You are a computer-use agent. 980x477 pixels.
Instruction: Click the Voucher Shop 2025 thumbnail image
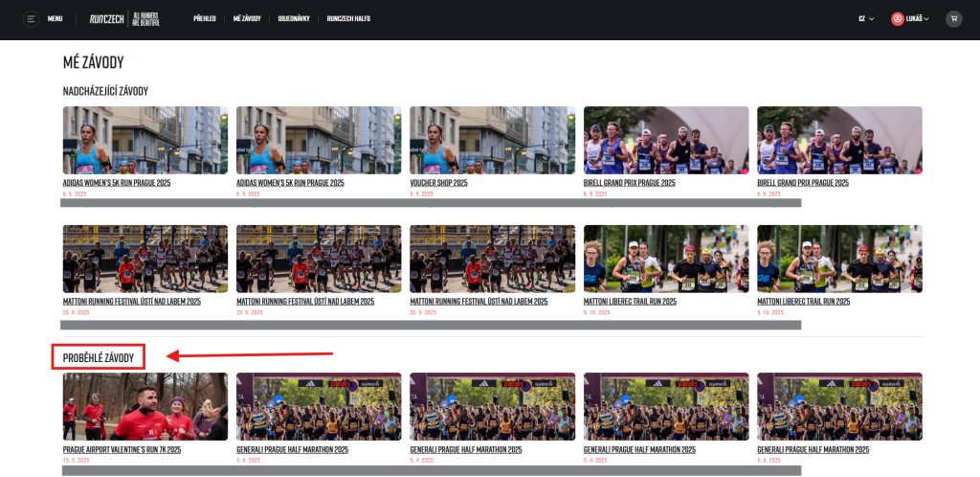pos(493,140)
